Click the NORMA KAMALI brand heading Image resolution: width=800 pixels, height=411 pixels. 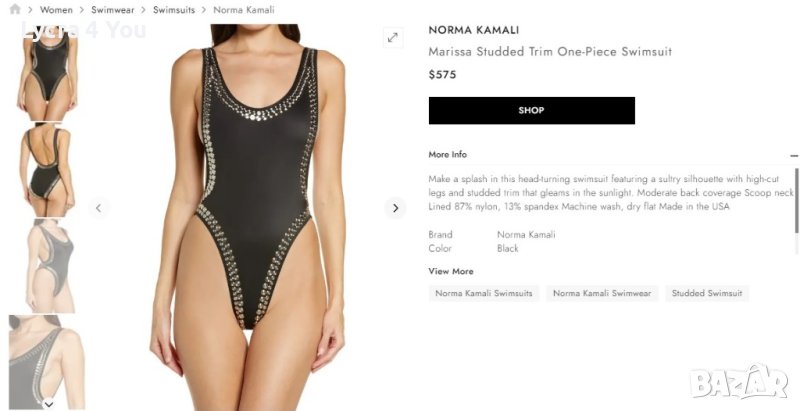[473, 30]
